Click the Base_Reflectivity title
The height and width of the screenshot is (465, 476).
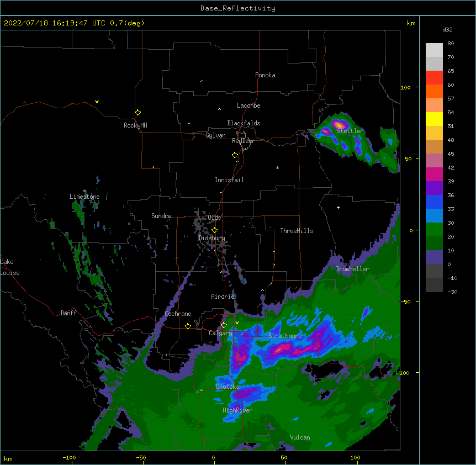[x=238, y=8]
